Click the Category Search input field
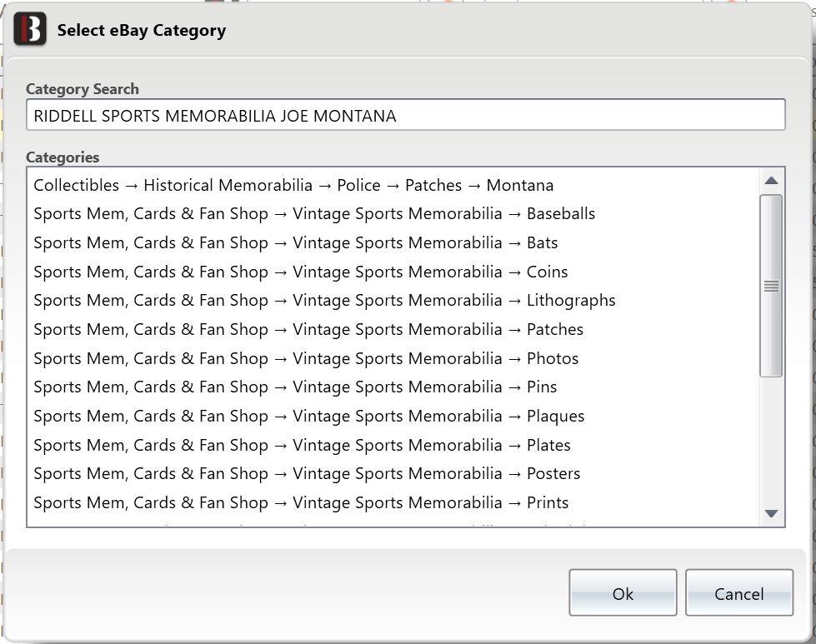 pos(405,115)
